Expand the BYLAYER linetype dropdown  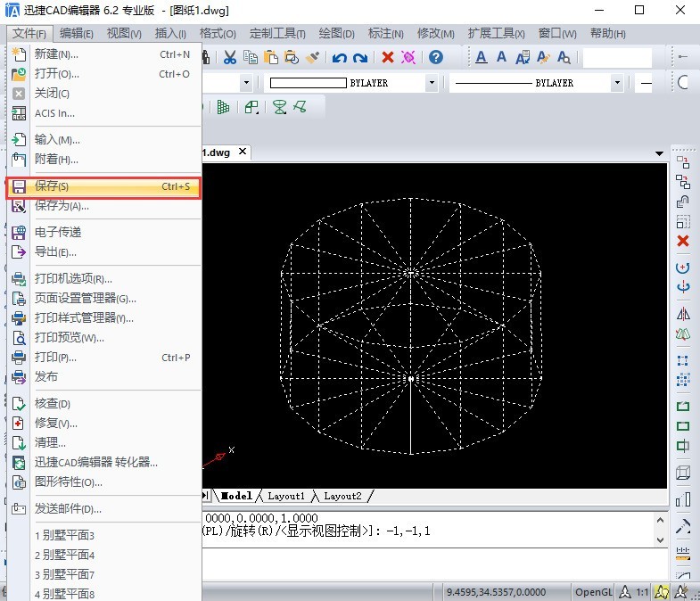click(x=615, y=83)
